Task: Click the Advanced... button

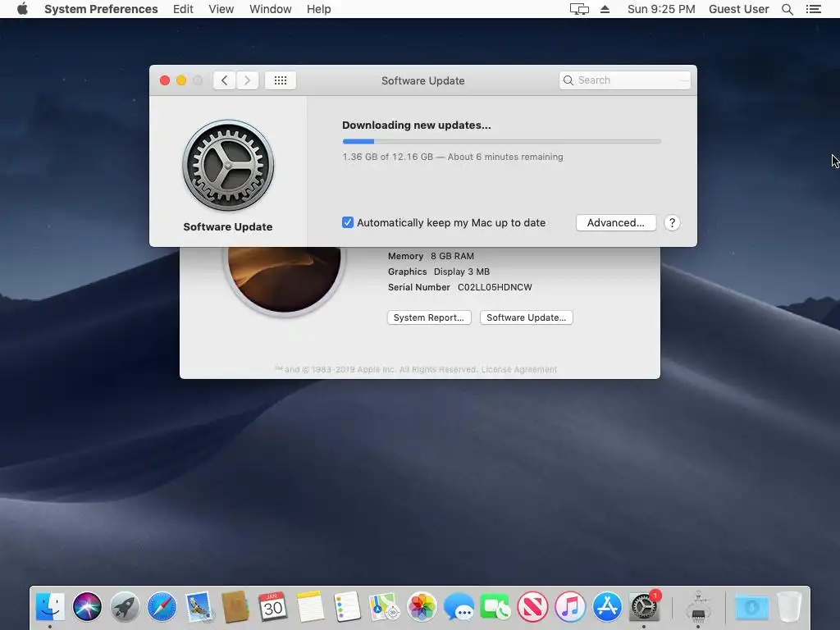Action: tap(615, 223)
